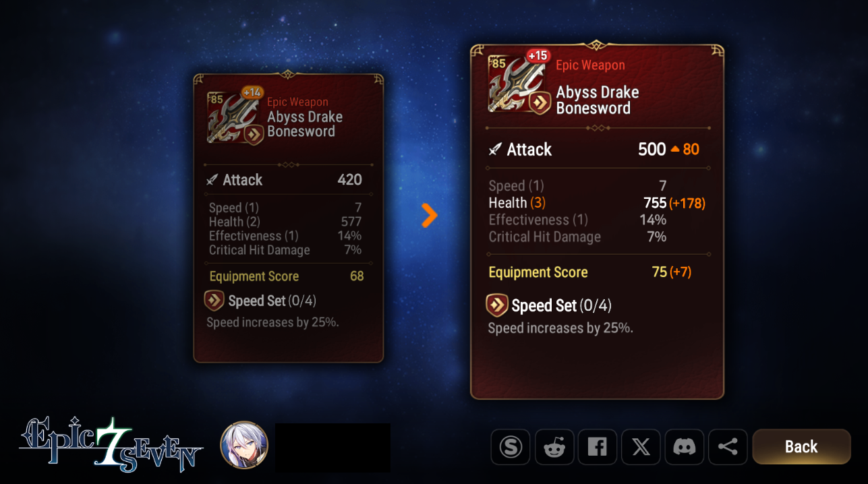
Task: Click the Back button
Action: tap(801, 446)
